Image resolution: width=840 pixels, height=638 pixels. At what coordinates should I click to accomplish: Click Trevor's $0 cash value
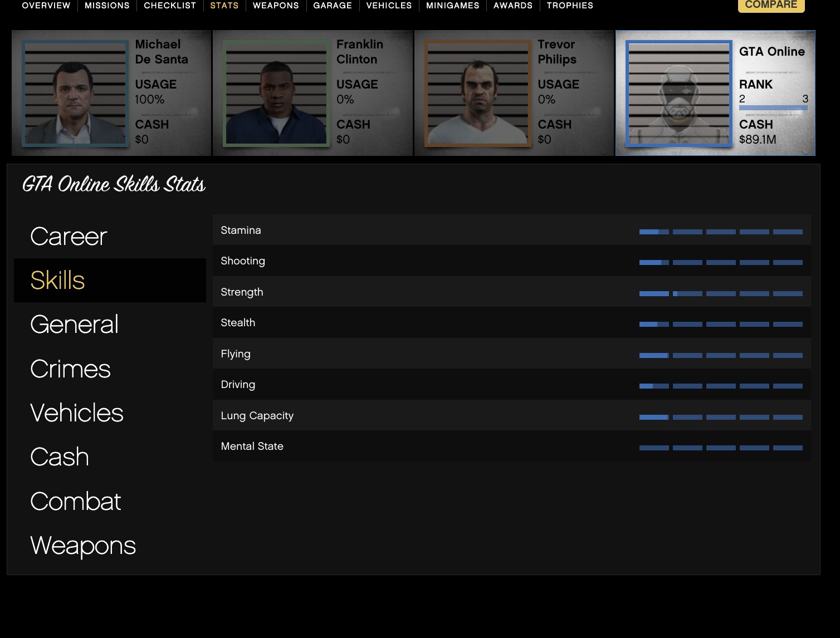(544, 139)
